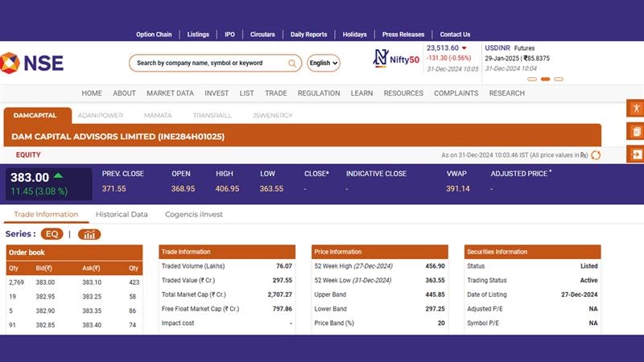Image resolution: width=644 pixels, height=362 pixels.
Task: Click the search magnifier icon
Action: (292, 63)
